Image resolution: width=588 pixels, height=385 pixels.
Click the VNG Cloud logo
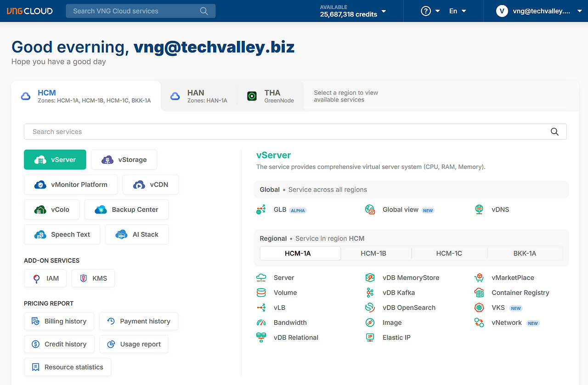(x=30, y=11)
